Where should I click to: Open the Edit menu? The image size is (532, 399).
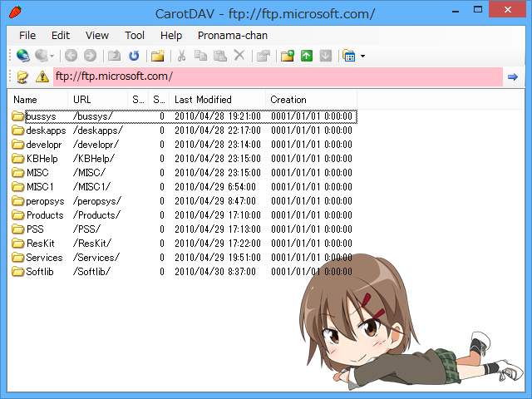coord(61,35)
